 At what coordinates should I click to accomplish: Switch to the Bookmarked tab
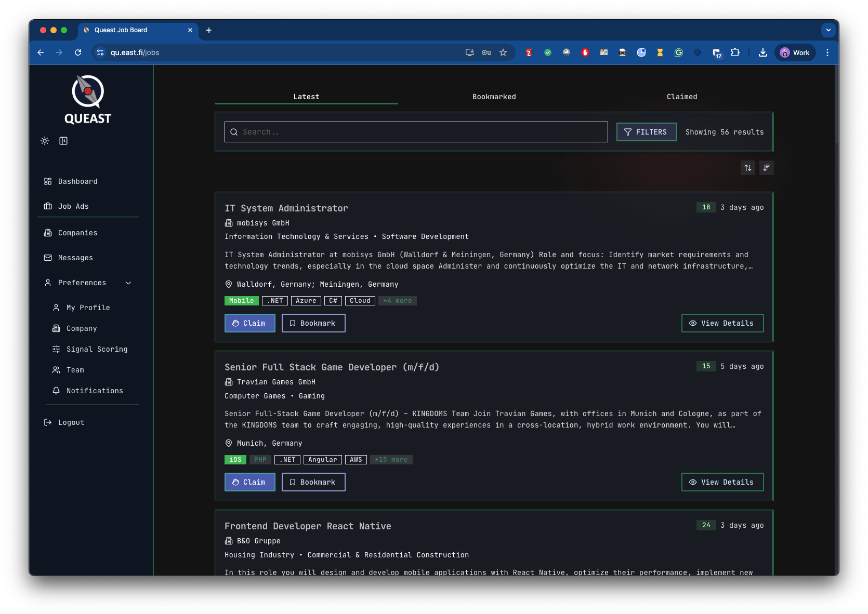coord(494,97)
